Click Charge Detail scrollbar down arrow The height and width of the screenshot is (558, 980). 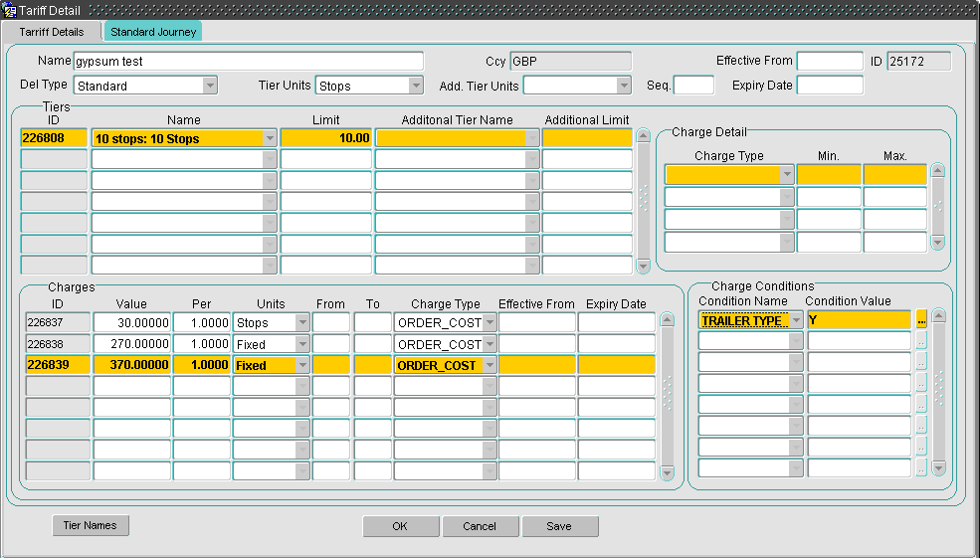[937, 242]
